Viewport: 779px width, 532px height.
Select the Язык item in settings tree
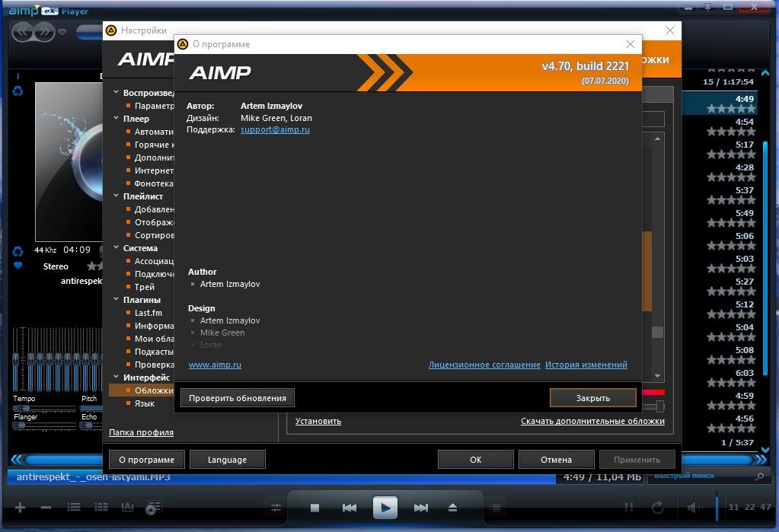click(144, 403)
